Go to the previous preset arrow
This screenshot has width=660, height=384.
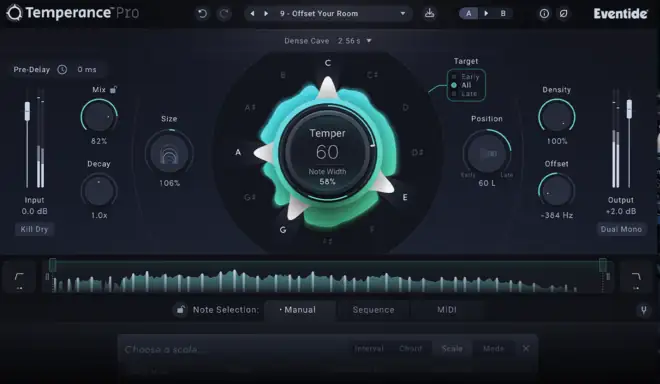[252, 13]
